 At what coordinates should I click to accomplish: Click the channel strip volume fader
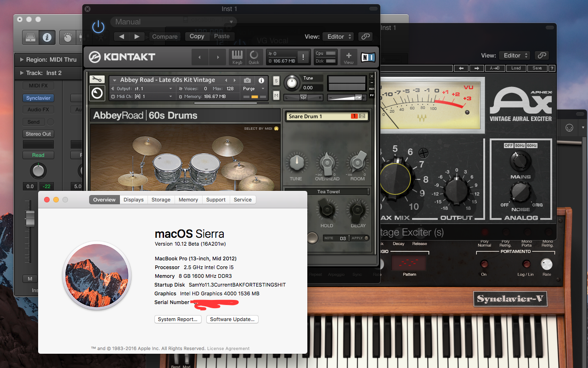coord(30,218)
